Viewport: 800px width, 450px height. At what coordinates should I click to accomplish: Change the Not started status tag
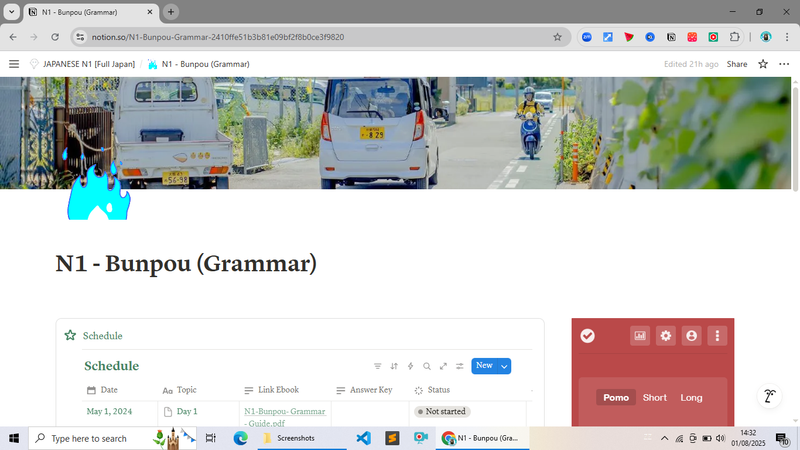pyautogui.click(x=442, y=411)
